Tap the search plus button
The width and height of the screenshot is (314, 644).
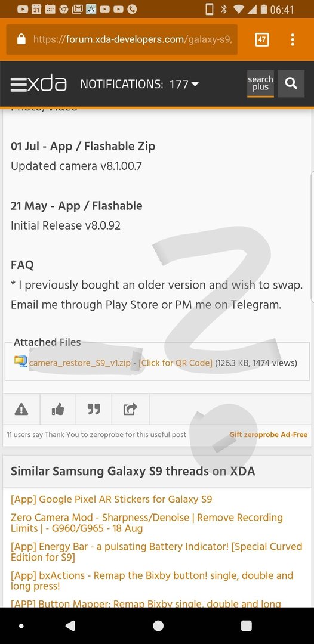point(260,84)
